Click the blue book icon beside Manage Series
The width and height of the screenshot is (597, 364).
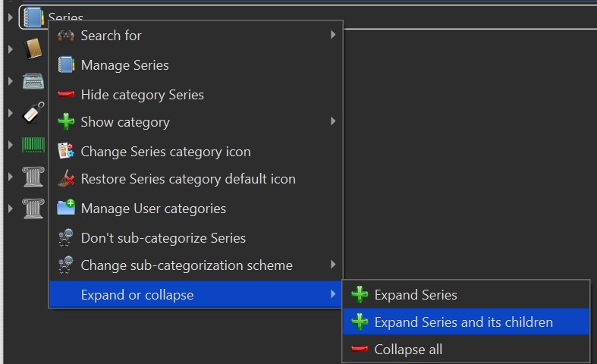click(66, 65)
